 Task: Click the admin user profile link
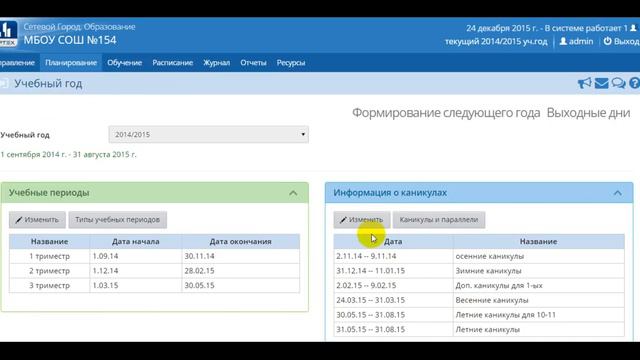pyautogui.click(x=576, y=41)
